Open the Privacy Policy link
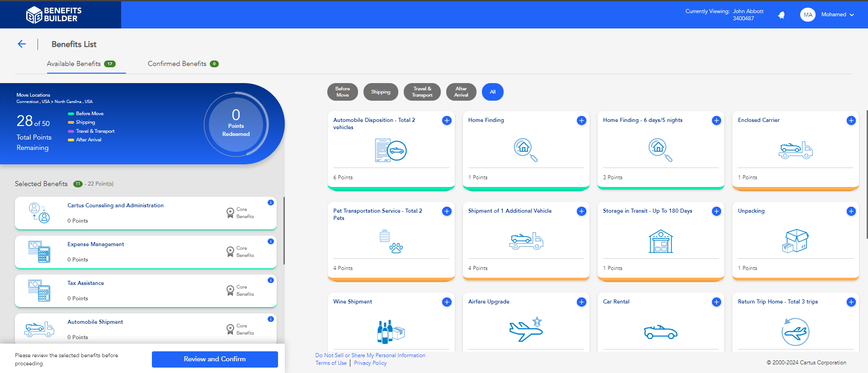This screenshot has width=868, height=373. click(370, 363)
